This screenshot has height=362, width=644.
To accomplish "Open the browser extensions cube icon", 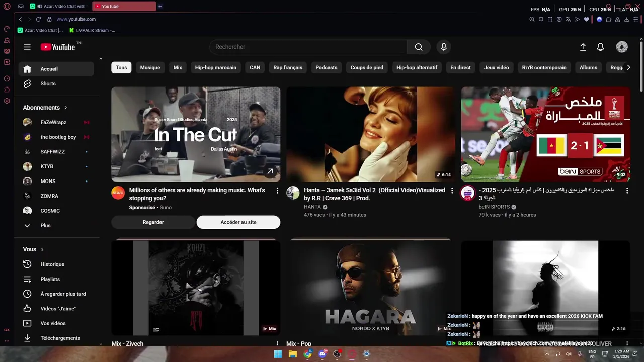I will (x=608, y=19).
